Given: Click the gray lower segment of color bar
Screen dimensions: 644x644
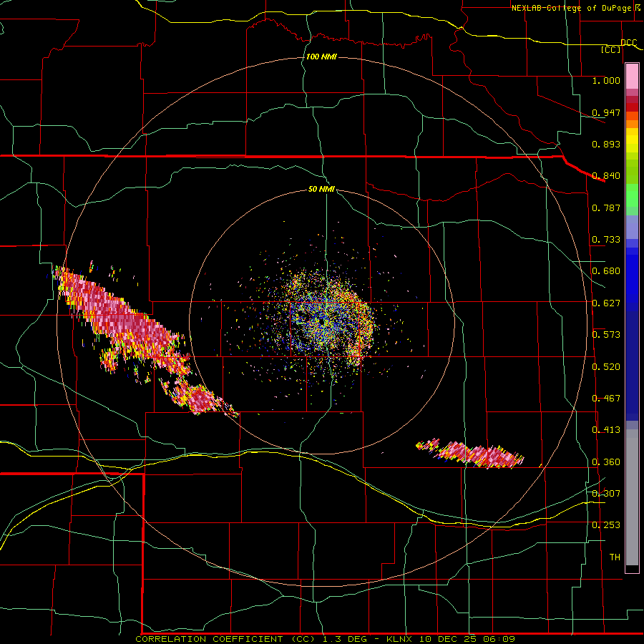Looking at the screenshot, I should click(632, 497).
